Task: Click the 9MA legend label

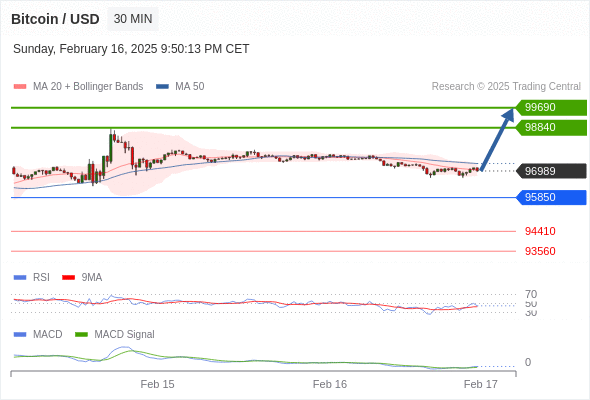Action: pos(92,278)
